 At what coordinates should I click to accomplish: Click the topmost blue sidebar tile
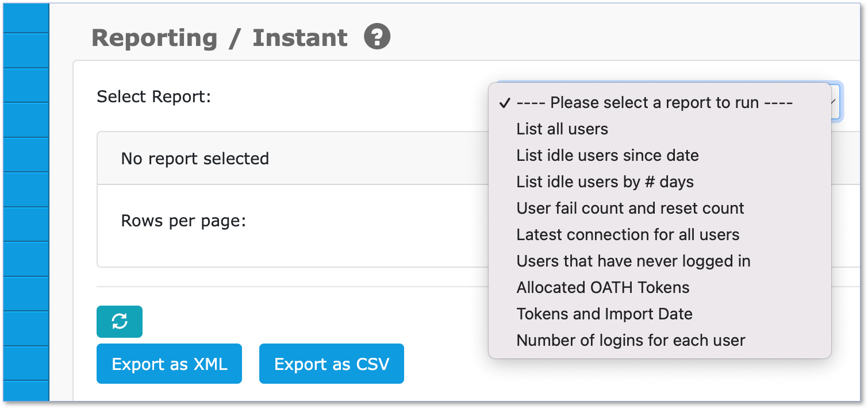26,18
